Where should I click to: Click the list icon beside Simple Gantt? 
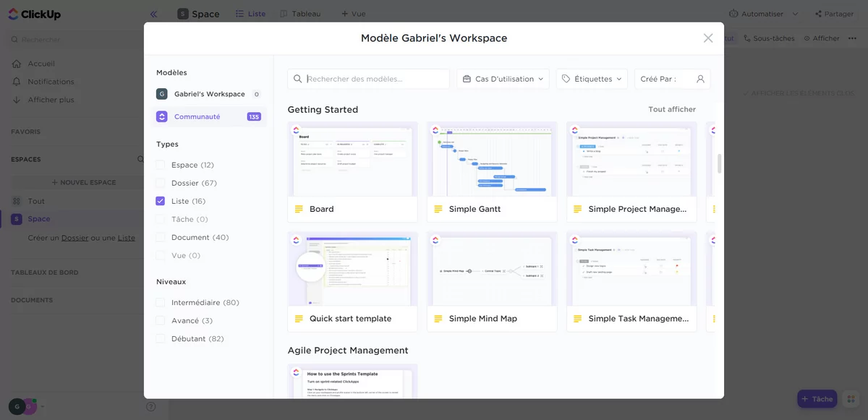tap(438, 209)
